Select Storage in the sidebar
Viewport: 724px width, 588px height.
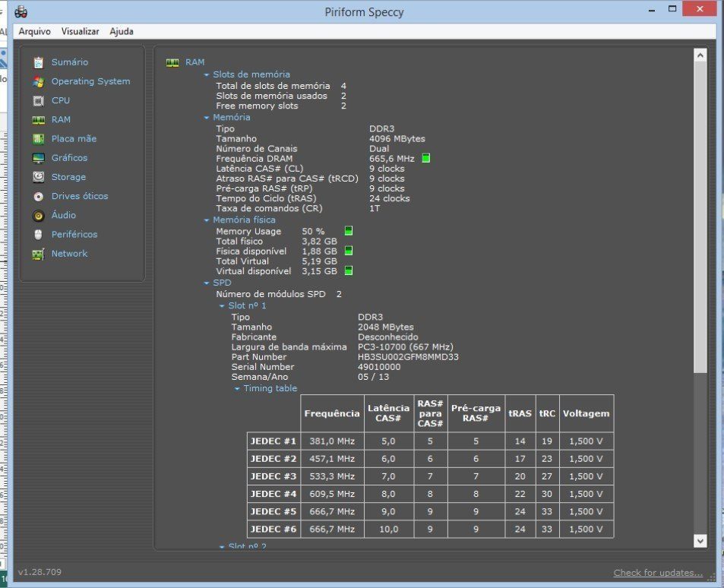(68, 177)
